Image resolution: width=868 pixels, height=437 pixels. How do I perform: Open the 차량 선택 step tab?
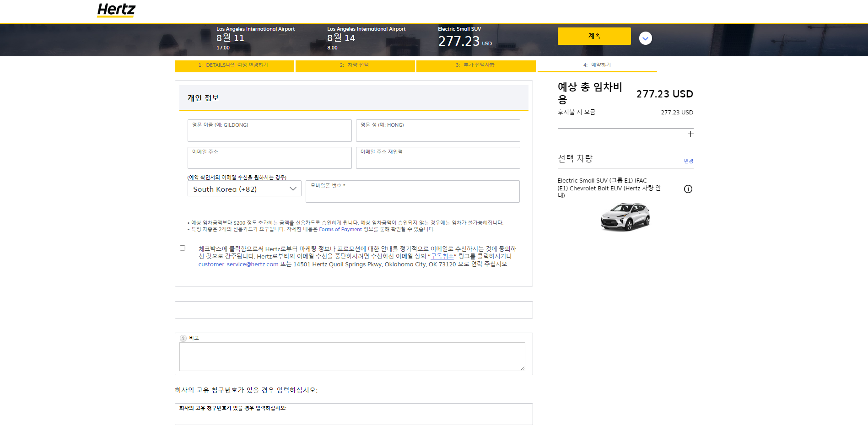(x=355, y=65)
